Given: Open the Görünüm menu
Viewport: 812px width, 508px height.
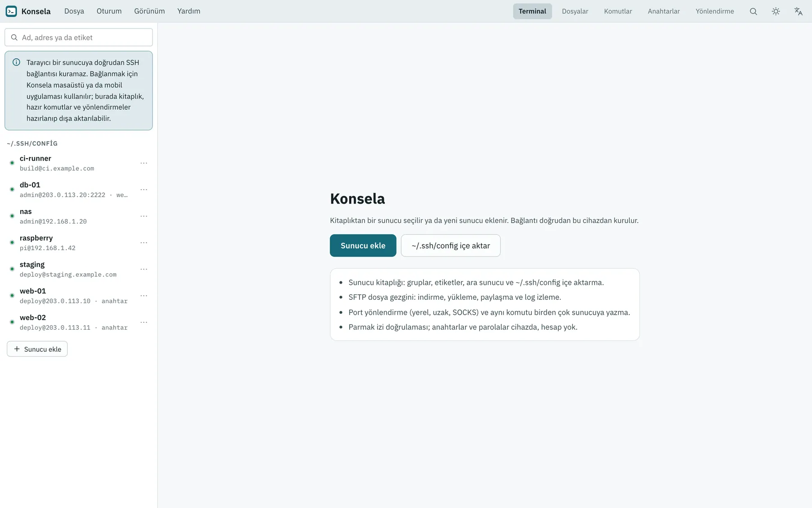Looking at the screenshot, I should click(149, 11).
